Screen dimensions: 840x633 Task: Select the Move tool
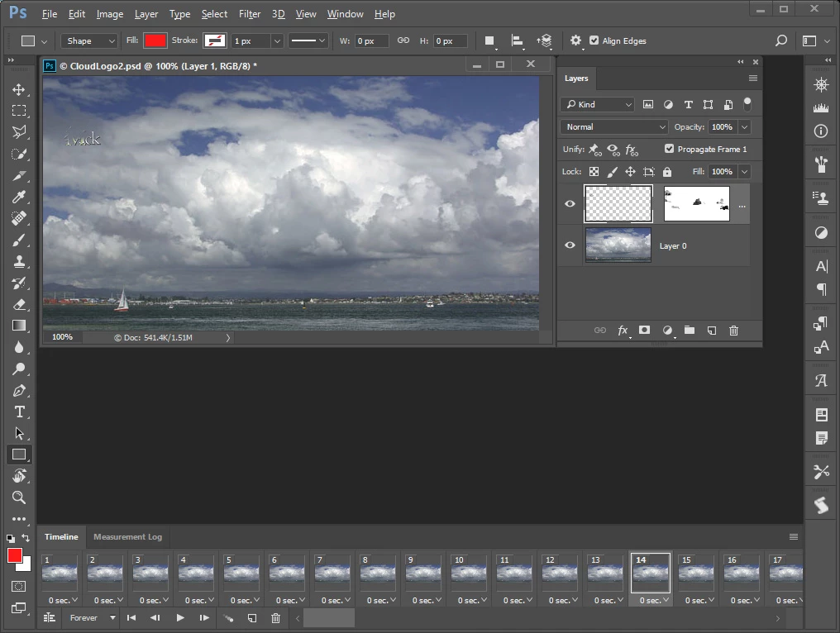coord(18,89)
